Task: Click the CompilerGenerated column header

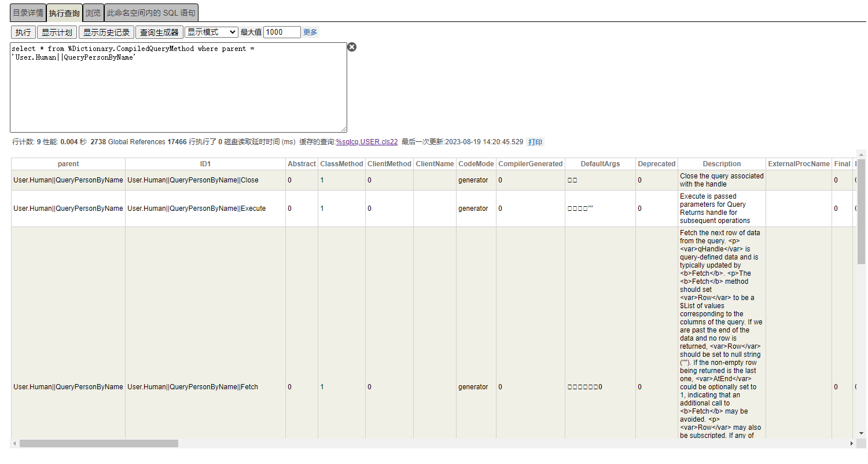Action: (x=531, y=164)
